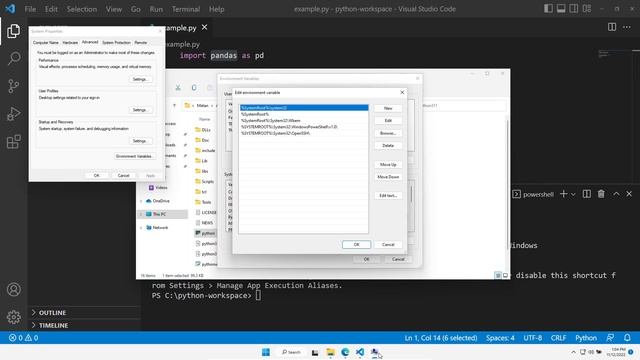Select %SystemRoot%\System32\Wbem path entry
The image size is (640, 360).
pos(304,120)
